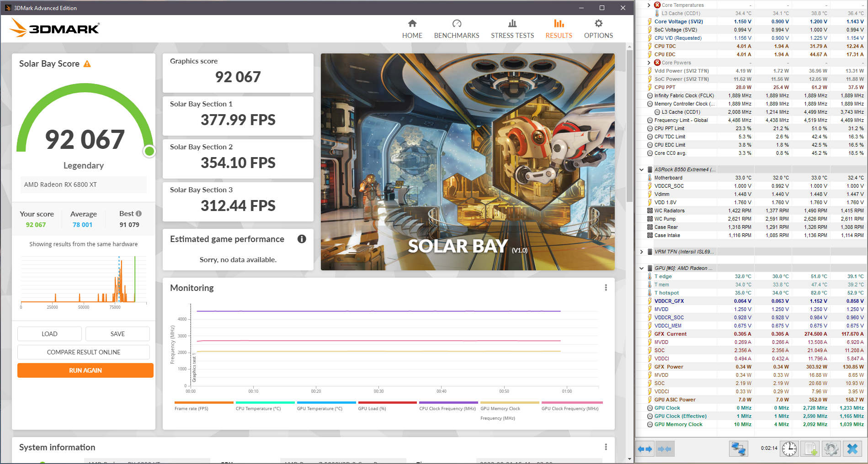Select the GPU ASIC Power row label
Screen dimensions: 868x464
tap(675, 400)
